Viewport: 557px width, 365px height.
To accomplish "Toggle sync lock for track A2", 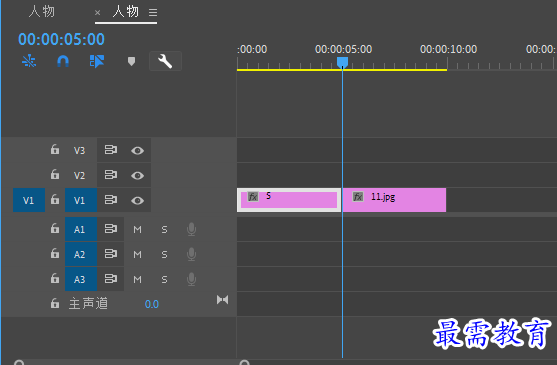I will point(110,254).
